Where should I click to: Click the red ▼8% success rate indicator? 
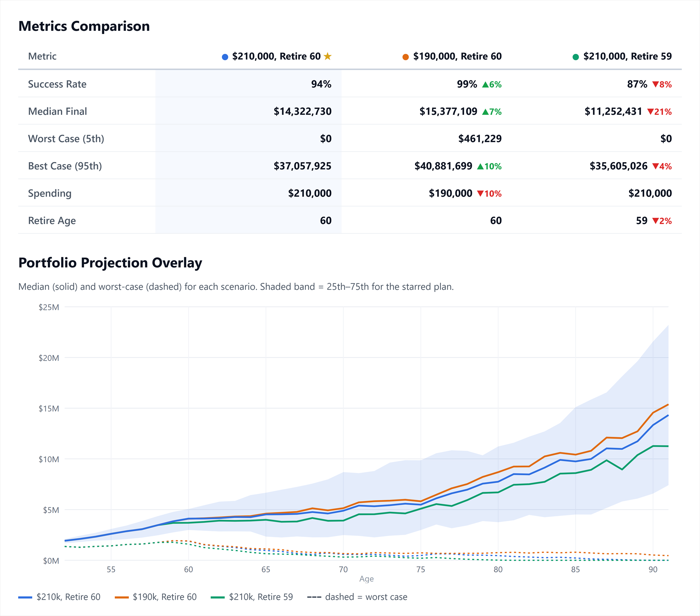[x=662, y=84]
